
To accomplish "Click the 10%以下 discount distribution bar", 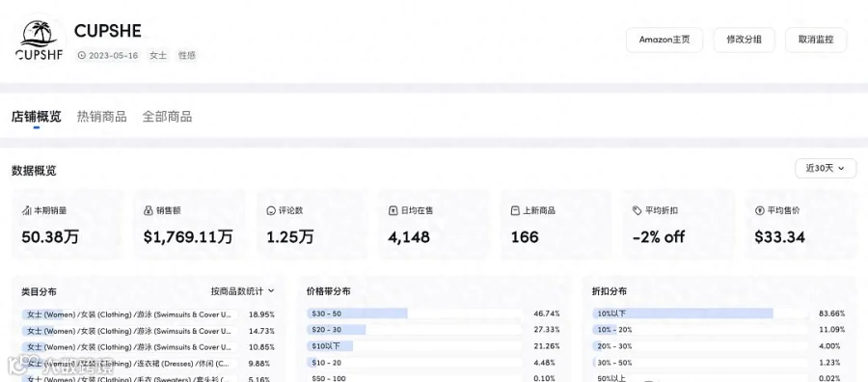I will coord(700,314).
